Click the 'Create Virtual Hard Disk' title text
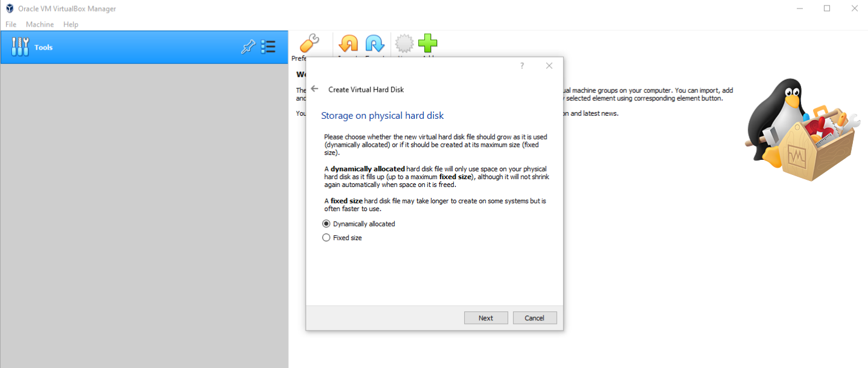868x368 pixels. 366,89
